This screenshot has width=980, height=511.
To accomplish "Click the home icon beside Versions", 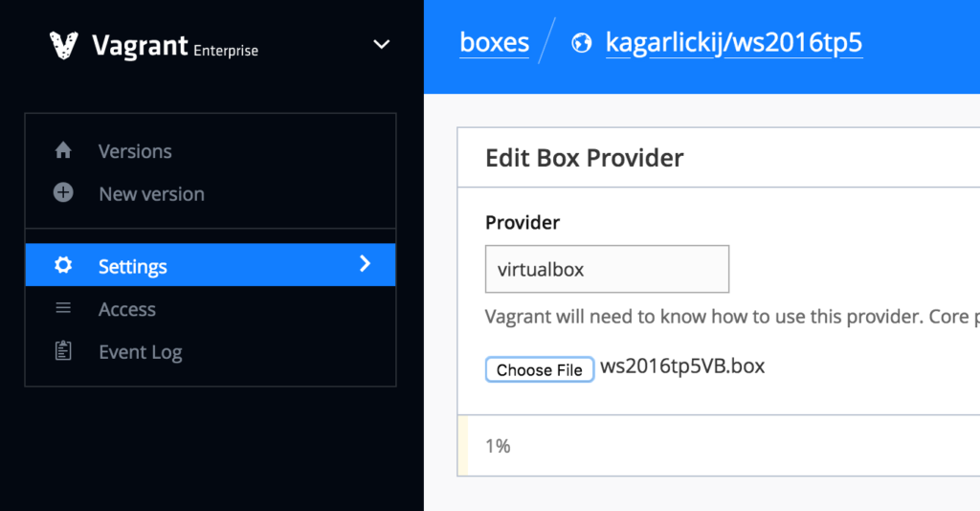I will pyautogui.click(x=63, y=151).
